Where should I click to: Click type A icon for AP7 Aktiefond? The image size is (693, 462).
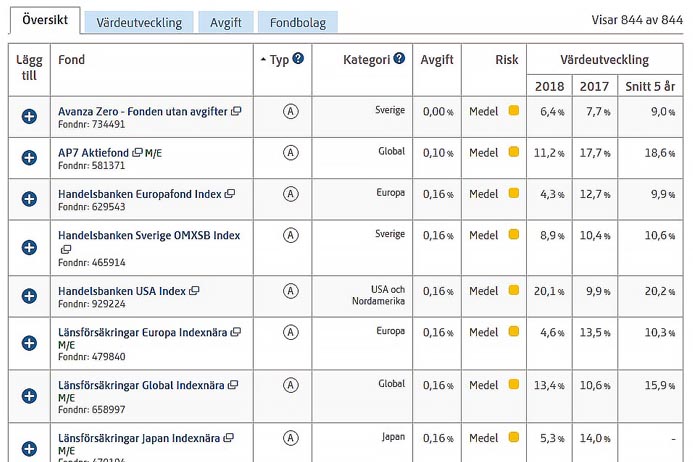coord(290,153)
